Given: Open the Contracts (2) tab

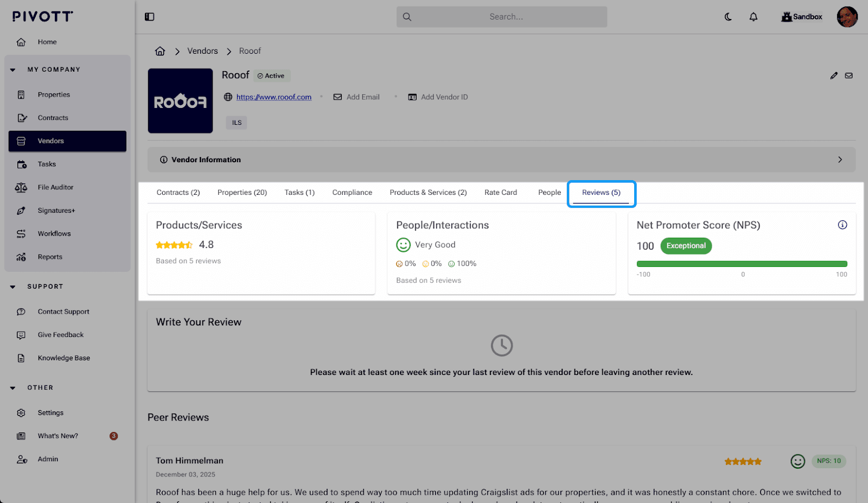Looking at the screenshot, I should 178,193.
